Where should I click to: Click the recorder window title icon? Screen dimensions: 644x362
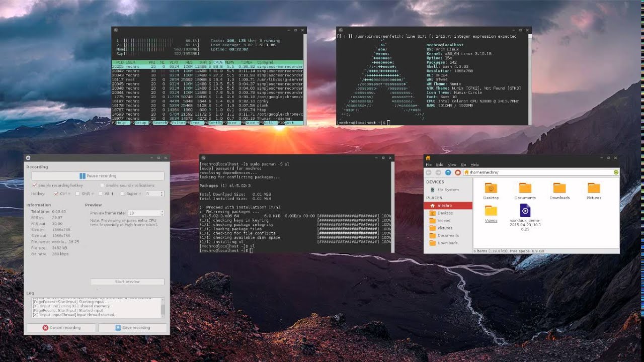(28, 158)
